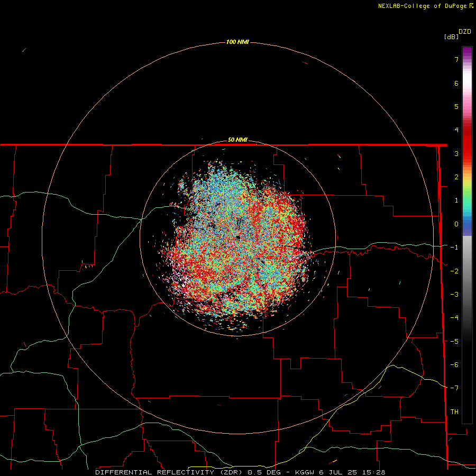Click the 6 dB value on color scale
The height and width of the screenshot is (476, 476).
pyautogui.click(x=456, y=83)
